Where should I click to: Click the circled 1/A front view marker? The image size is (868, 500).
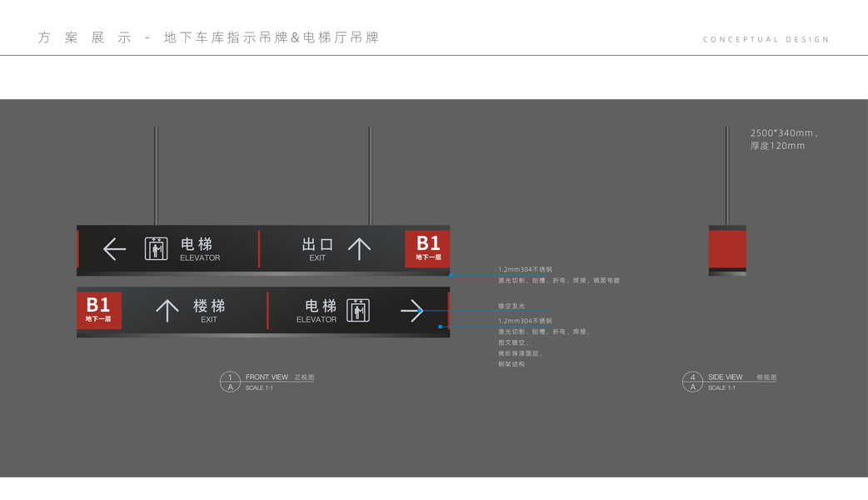point(230,382)
